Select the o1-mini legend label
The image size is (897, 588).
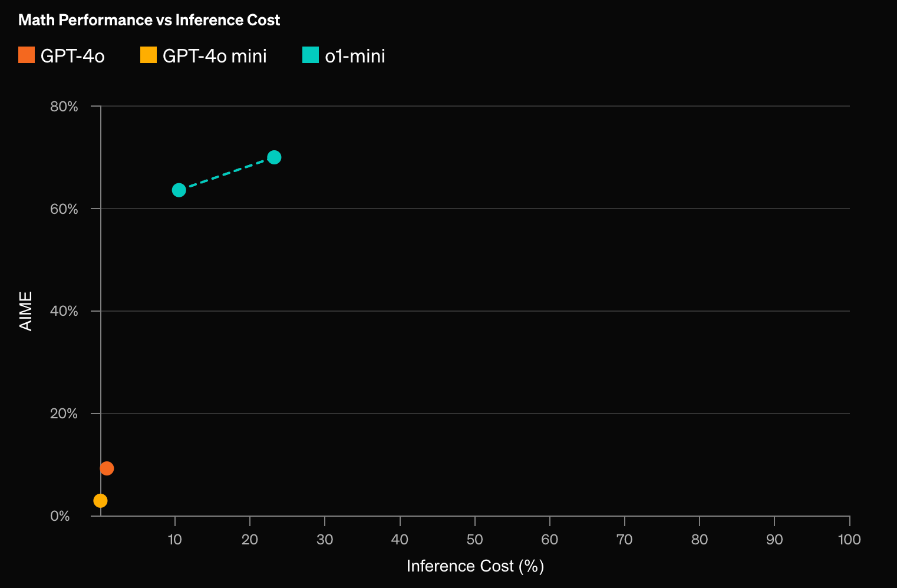click(x=355, y=56)
